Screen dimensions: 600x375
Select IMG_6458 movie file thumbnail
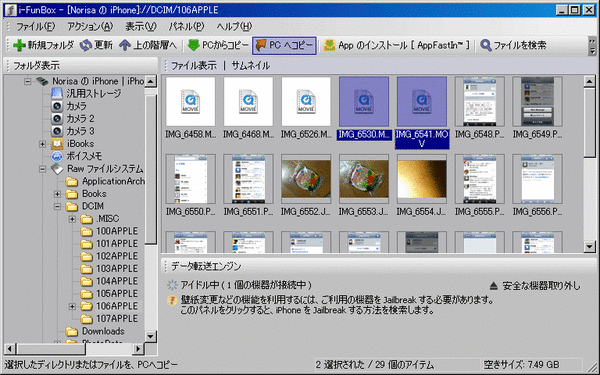coord(191,102)
